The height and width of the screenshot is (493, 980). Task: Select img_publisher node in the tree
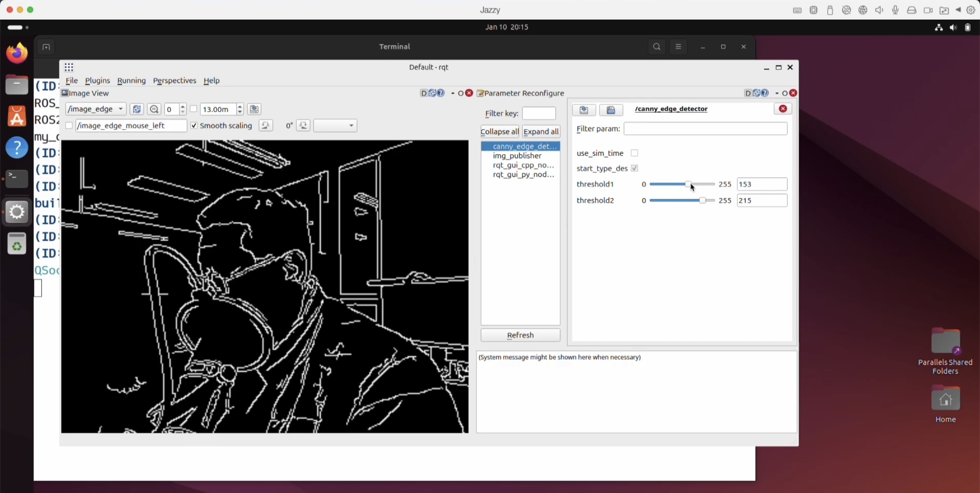(x=517, y=156)
